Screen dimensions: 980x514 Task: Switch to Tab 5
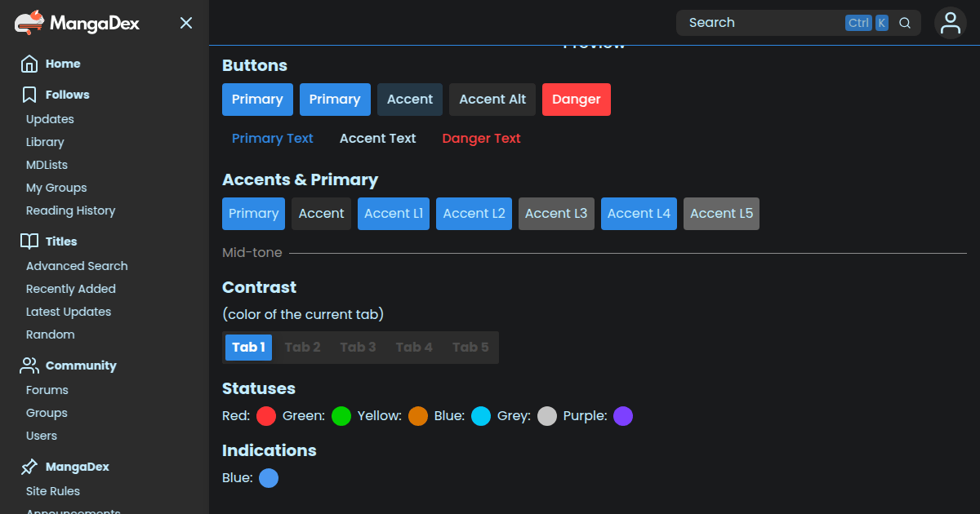click(x=470, y=348)
